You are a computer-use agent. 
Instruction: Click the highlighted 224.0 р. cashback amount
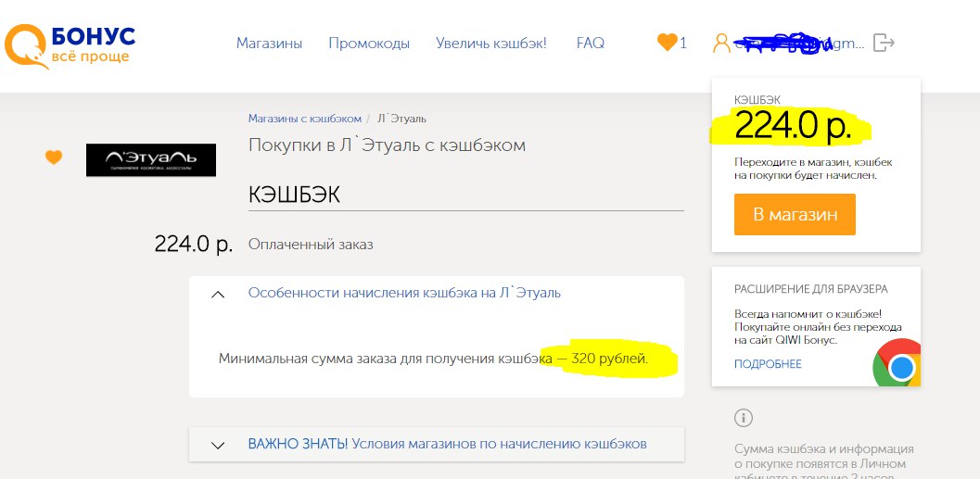[x=793, y=125]
